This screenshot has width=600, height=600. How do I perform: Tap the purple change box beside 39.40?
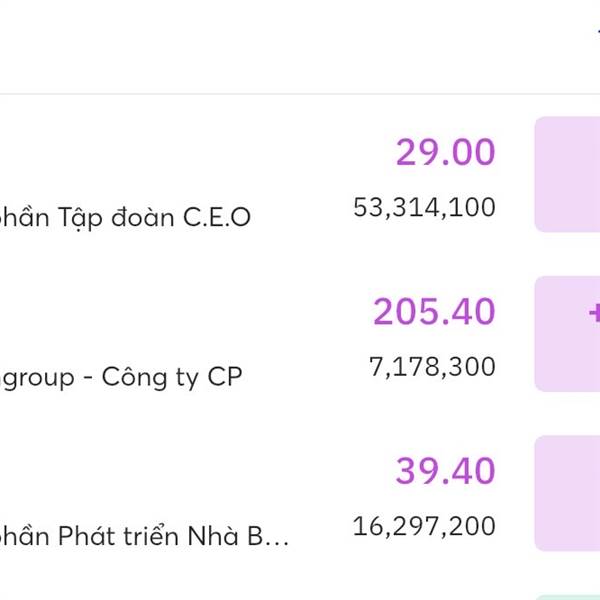point(567,493)
